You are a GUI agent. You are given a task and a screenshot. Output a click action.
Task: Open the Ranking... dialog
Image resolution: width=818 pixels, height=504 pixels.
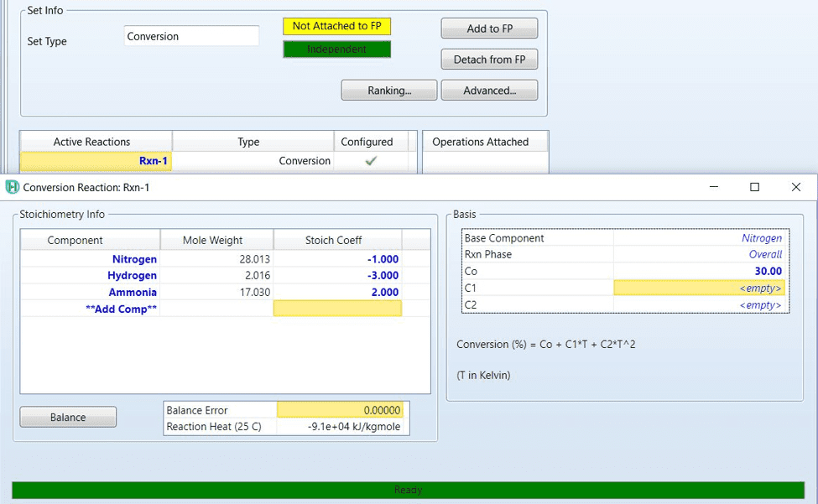[389, 91]
